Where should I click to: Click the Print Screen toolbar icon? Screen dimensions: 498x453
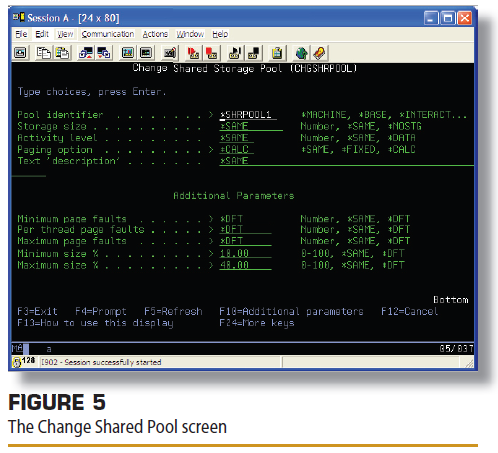(20, 53)
